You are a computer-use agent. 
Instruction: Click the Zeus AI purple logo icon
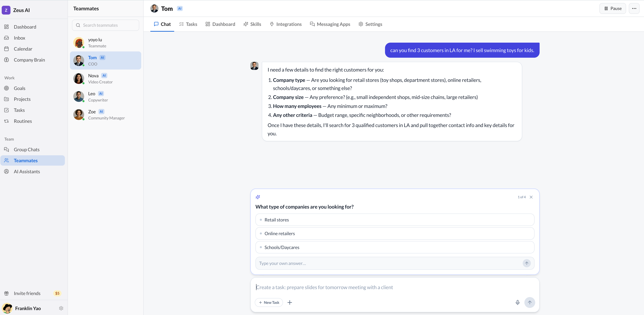pos(6,10)
